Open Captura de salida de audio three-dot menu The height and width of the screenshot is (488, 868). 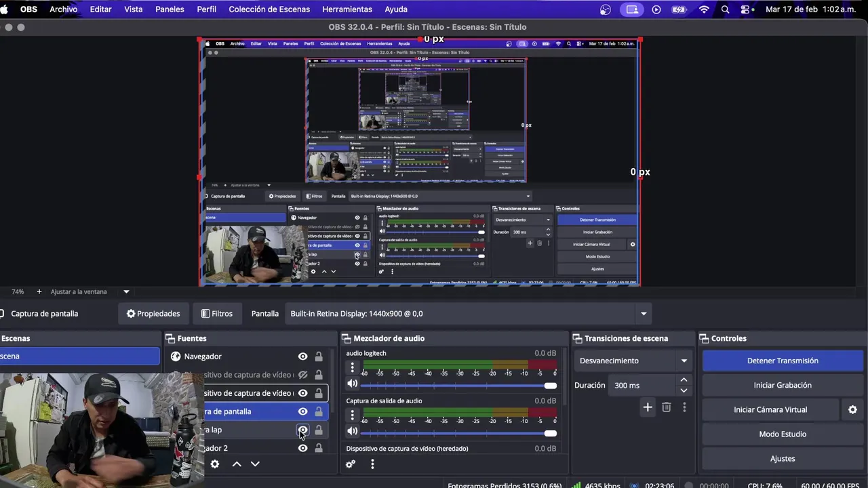[x=352, y=415]
